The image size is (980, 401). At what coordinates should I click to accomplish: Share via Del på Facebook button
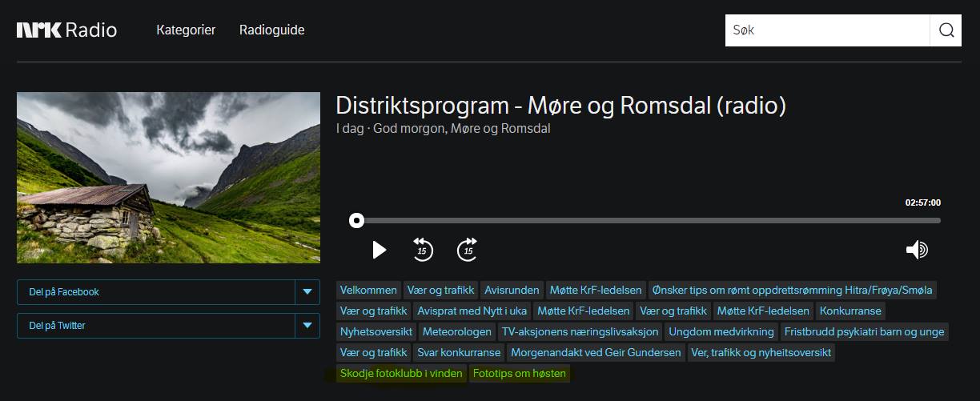point(156,292)
